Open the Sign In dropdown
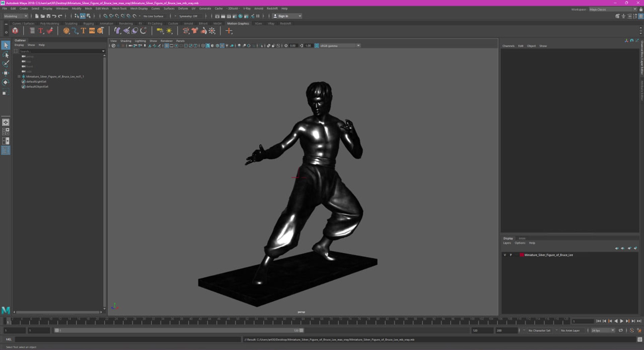644x350 pixels. 287,16
